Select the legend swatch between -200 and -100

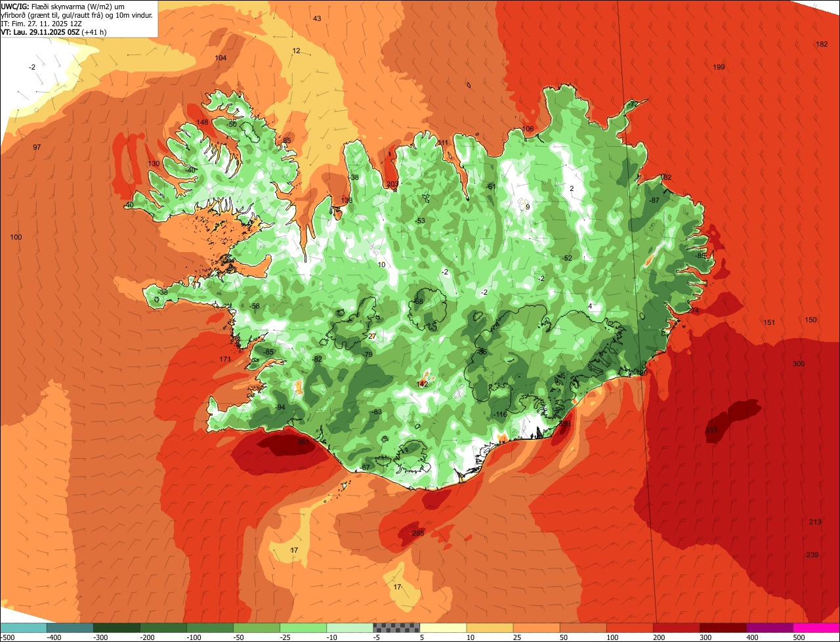(x=163, y=628)
